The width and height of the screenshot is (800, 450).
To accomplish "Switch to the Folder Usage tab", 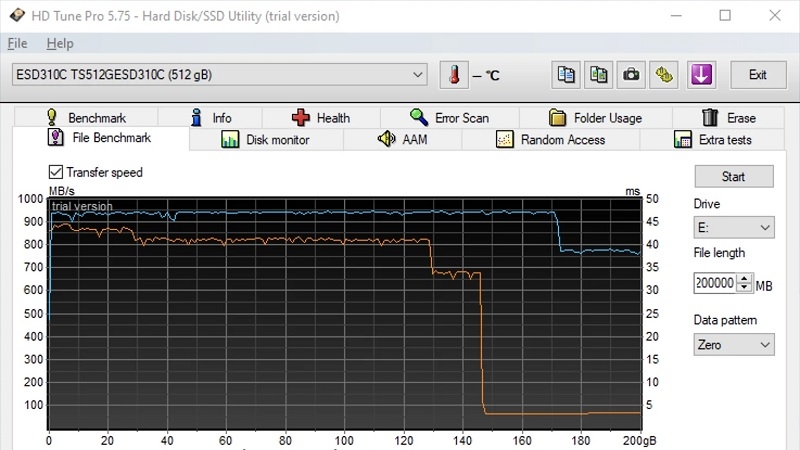I will tap(595, 118).
